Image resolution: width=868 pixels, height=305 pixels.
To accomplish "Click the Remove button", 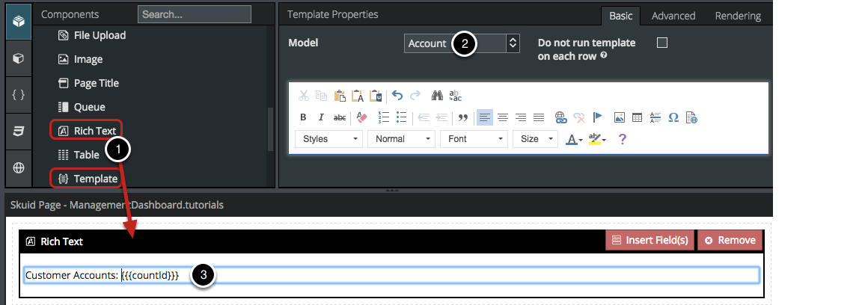I will [730, 240].
